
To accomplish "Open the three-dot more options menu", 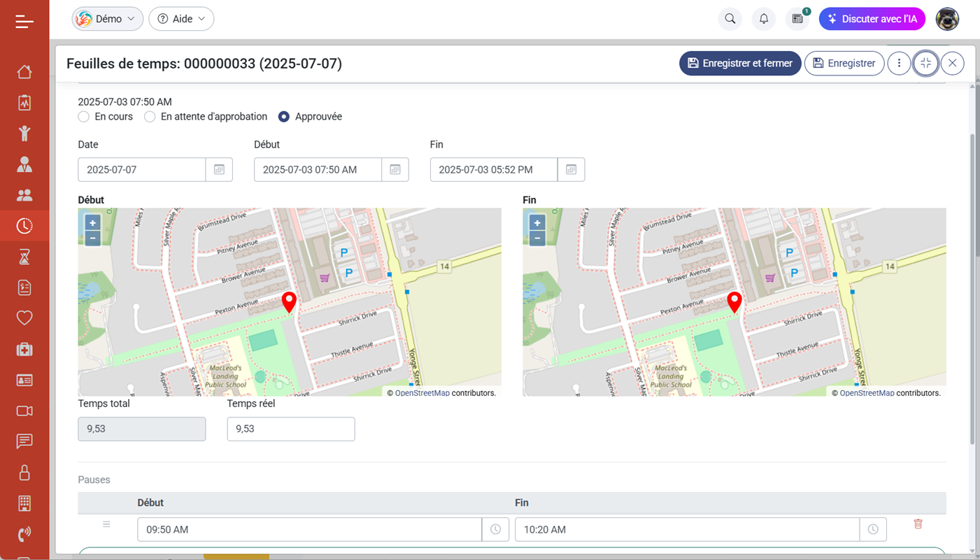I will click(x=899, y=64).
